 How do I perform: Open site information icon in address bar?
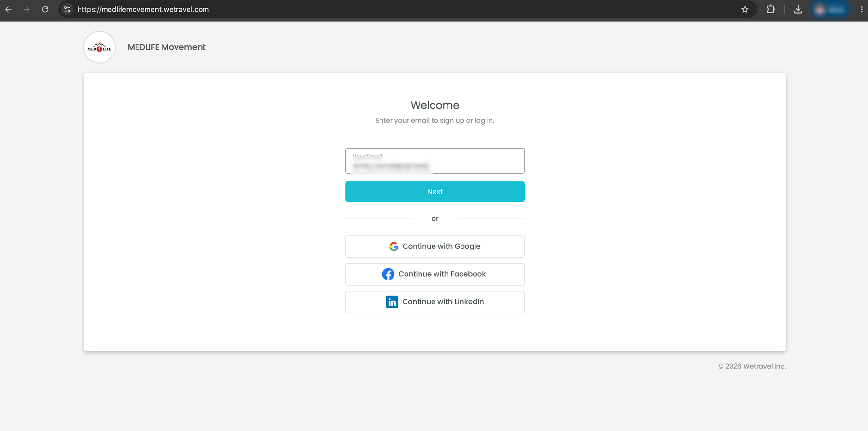(x=67, y=9)
